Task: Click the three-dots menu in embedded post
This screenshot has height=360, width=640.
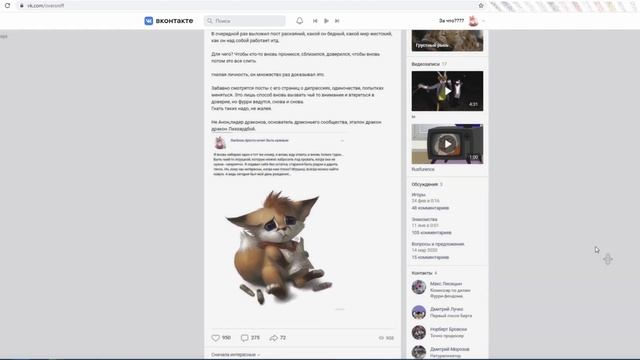Action: 342,141
